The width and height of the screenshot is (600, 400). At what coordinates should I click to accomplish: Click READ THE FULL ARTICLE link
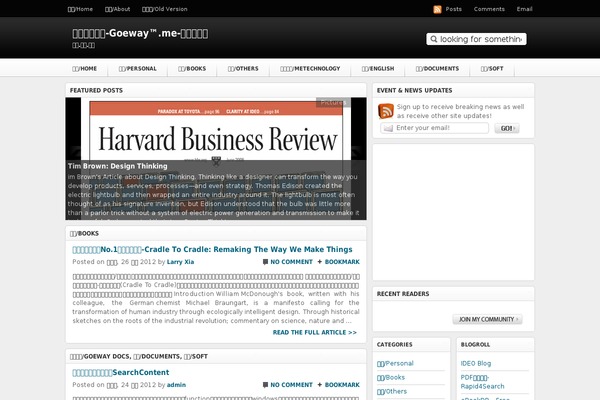315,332
